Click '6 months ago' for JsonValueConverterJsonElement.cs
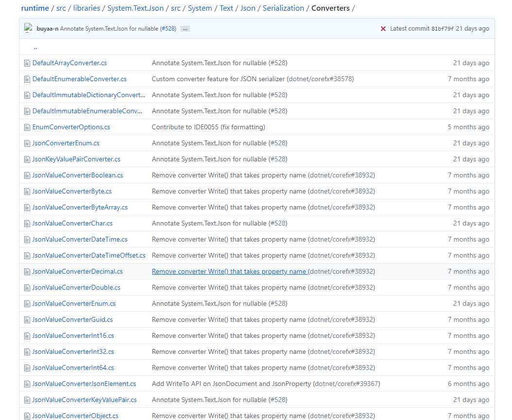512x420 pixels. (x=468, y=384)
